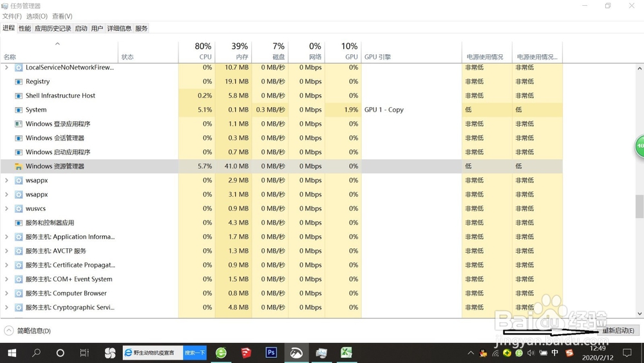
Task: Sort by the 名称 column header
Action: click(x=59, y=52)
